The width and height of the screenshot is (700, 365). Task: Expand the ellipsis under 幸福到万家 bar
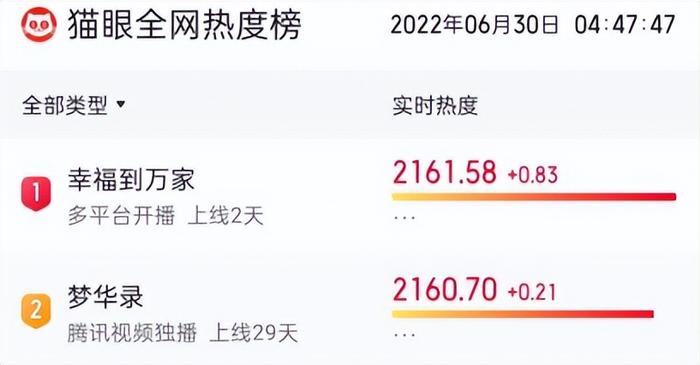click(x=404, y=218)
